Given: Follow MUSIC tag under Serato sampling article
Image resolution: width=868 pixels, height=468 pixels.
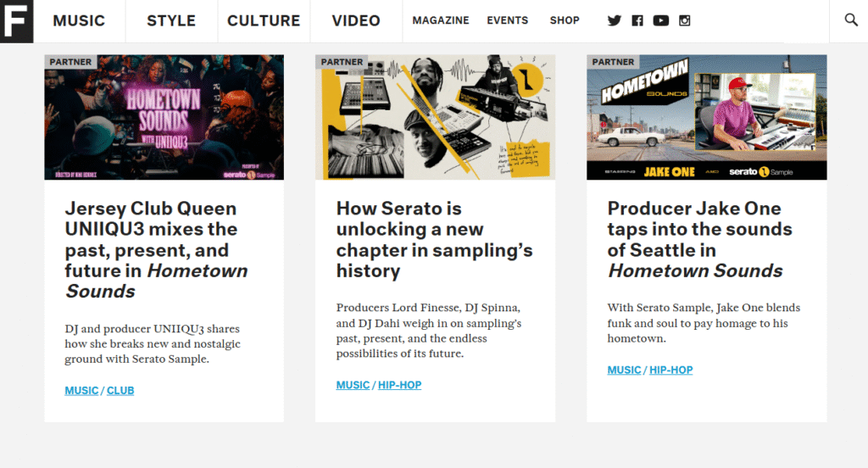Looking at the screenshot, I should tap(353, 385).
